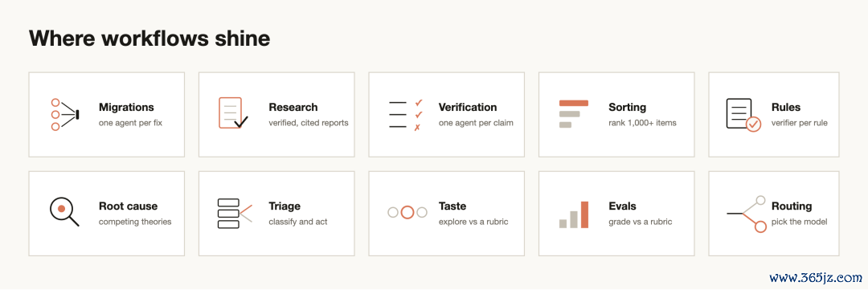Image resolution: width=868 pixels, height=290 pixels.
Task: Click the 'verified, cited reports' text
Action: 309,123
